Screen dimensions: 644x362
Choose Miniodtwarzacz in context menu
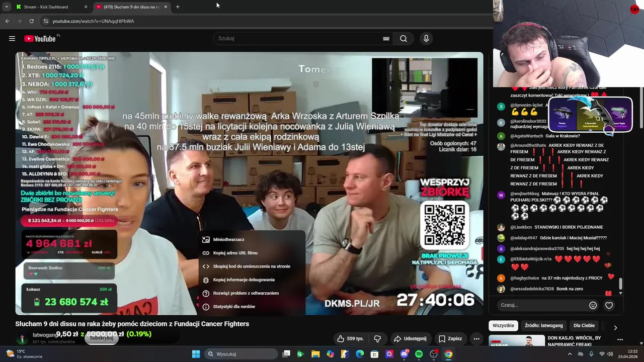click(252, 240)
